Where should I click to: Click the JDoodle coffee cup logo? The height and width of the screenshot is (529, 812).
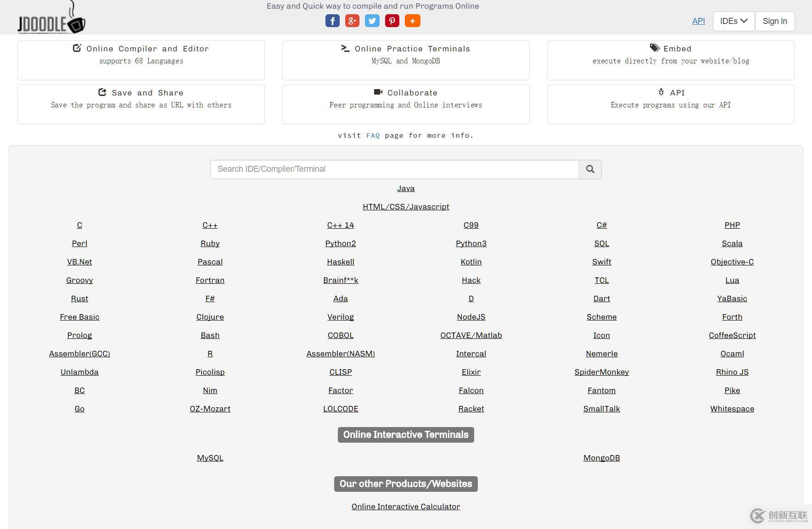[x=51, y=17]
